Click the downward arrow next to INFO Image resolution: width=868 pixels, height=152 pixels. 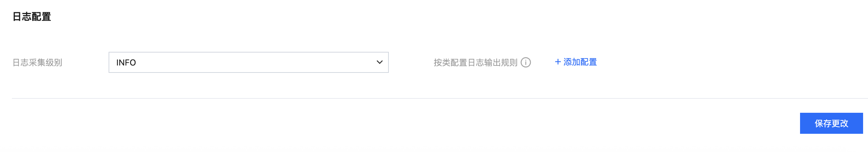(x=380, y=62)
